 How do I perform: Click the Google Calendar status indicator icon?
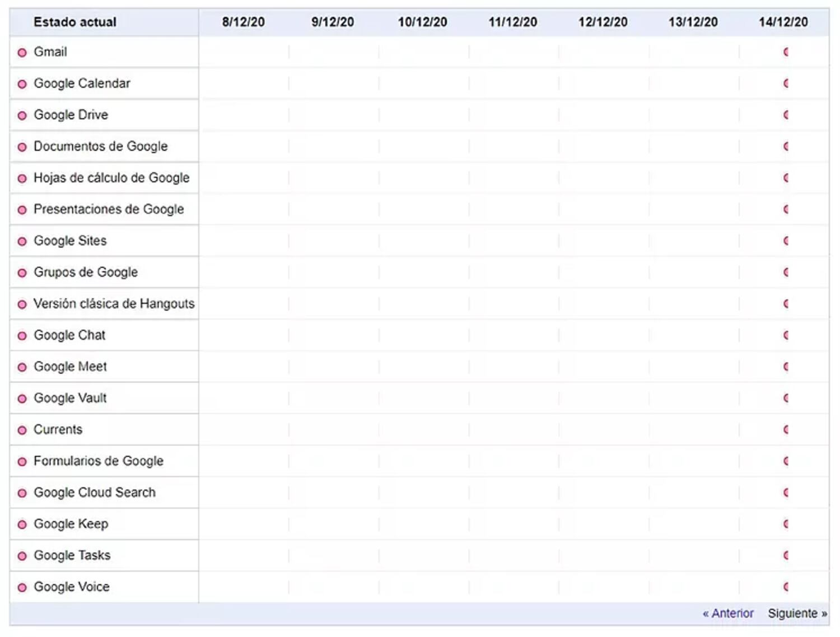(22, 84)
